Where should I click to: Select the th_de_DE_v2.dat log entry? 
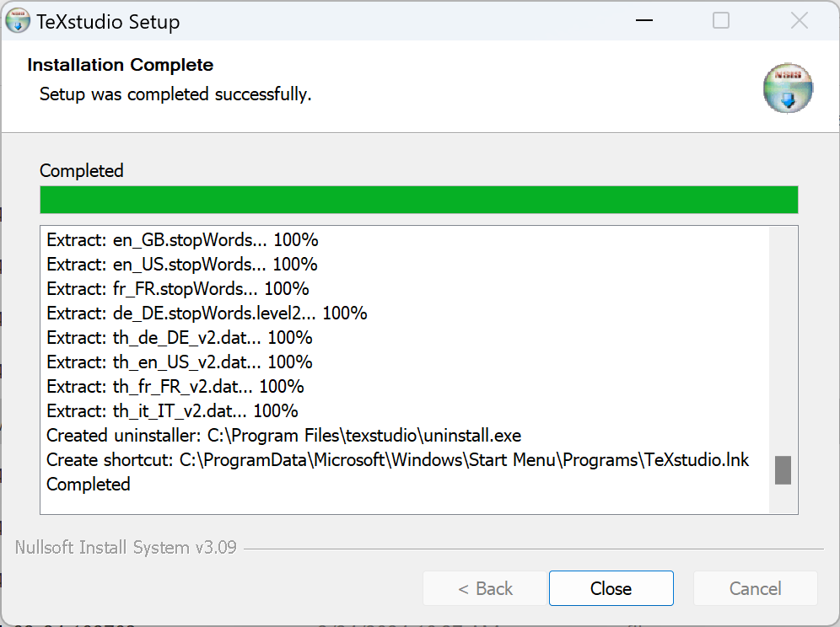pyautogui.click(x=180, y=338)
